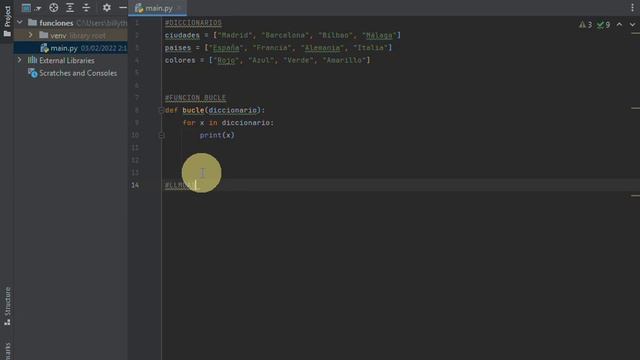Click error stripe marker near line 8

click(635, 108)
